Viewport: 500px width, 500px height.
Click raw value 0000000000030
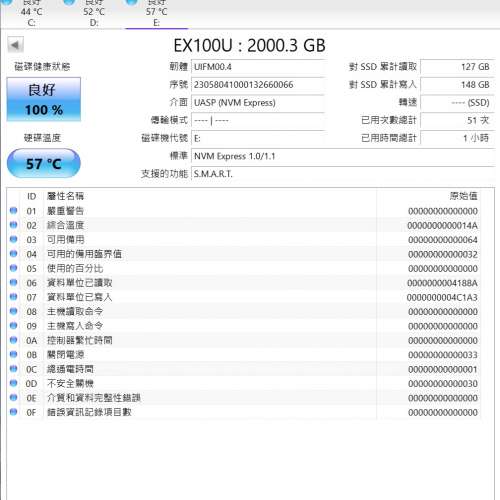click(443, 384)
